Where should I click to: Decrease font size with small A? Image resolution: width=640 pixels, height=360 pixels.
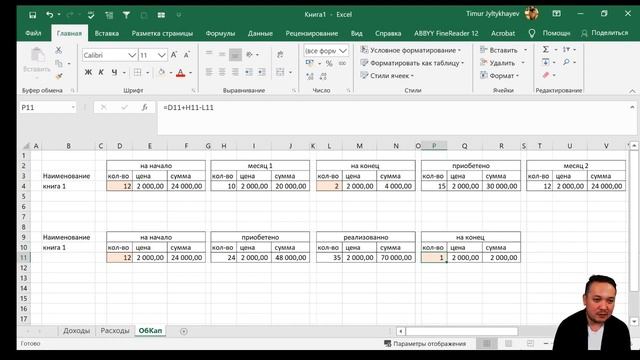pos(187,55)
